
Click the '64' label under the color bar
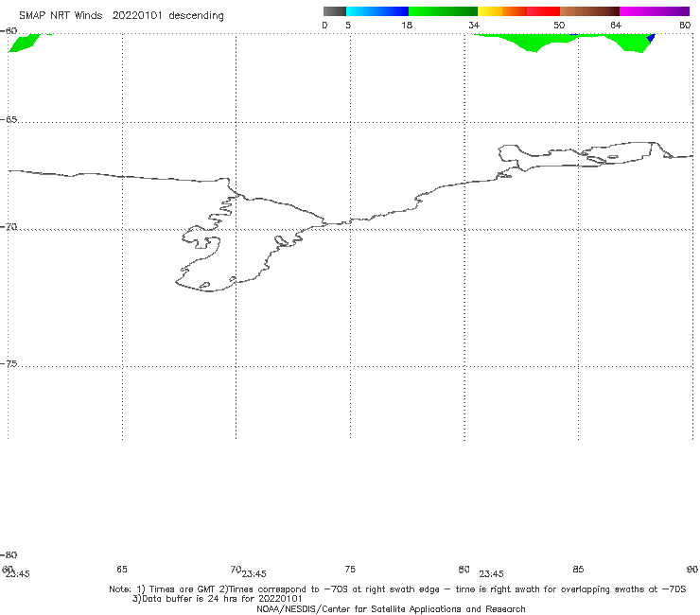pyautogui.click(x=616, y=26)
